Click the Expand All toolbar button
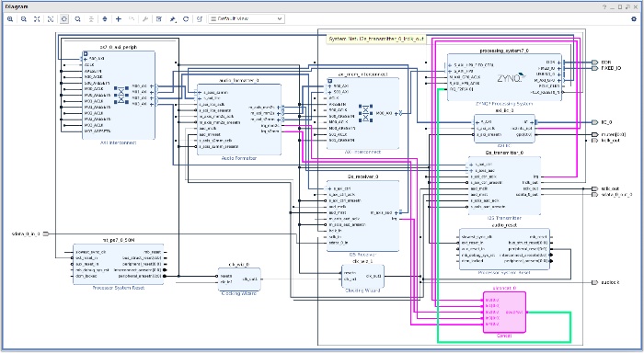Image resolution: width=644 pixels, height=353 pixels. pos(105,19)
